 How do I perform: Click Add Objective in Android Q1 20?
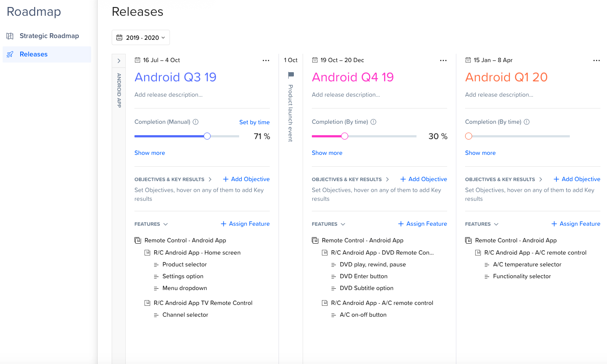577,179
